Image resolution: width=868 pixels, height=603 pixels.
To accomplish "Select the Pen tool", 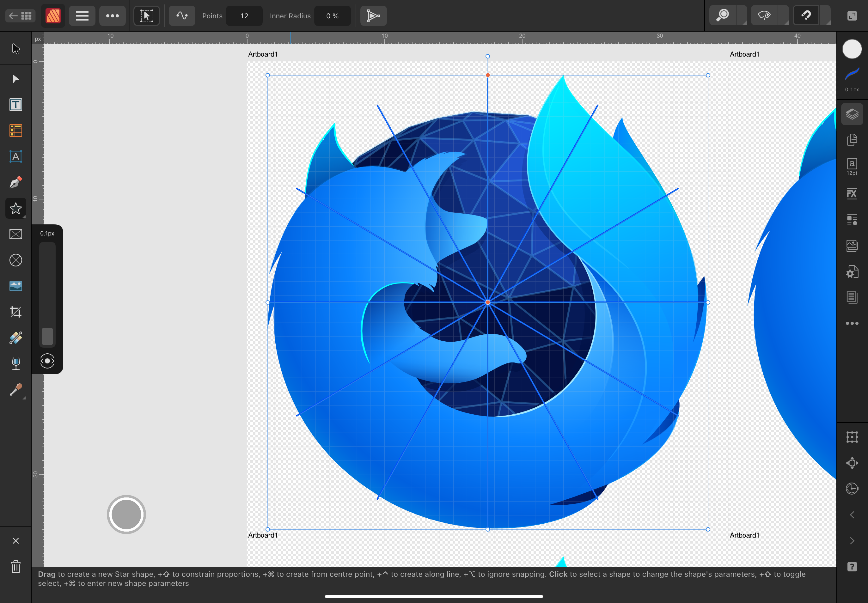I will click(x=15, y=182).
